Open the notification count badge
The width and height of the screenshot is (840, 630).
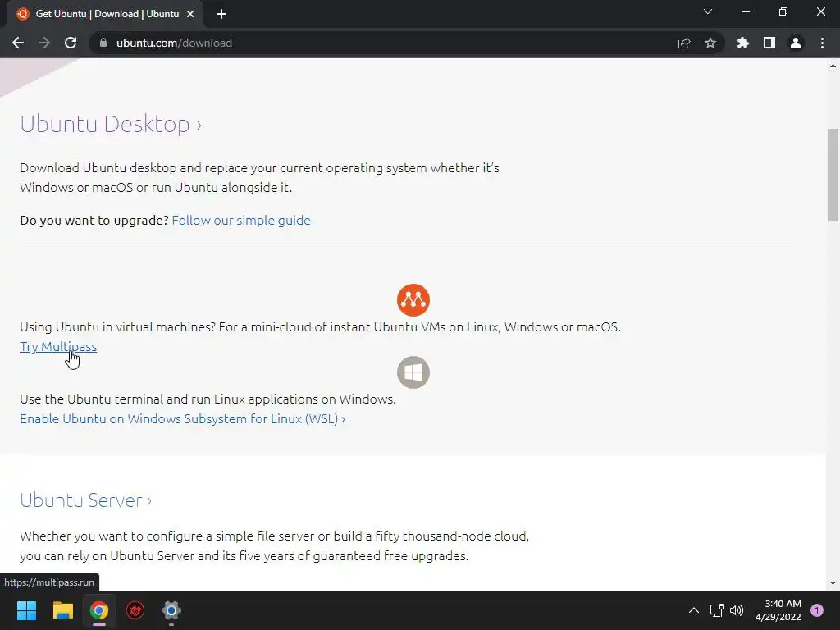point(817,610)
